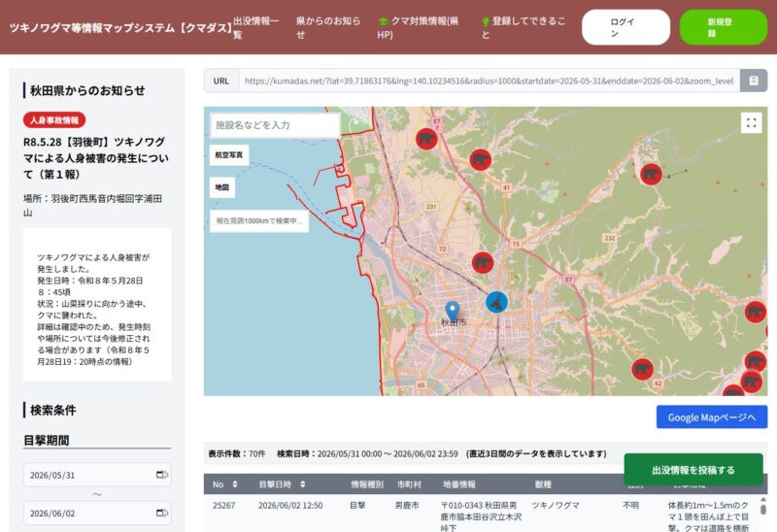Click the 現在周囲1000kmで検索中 status box

259,221
